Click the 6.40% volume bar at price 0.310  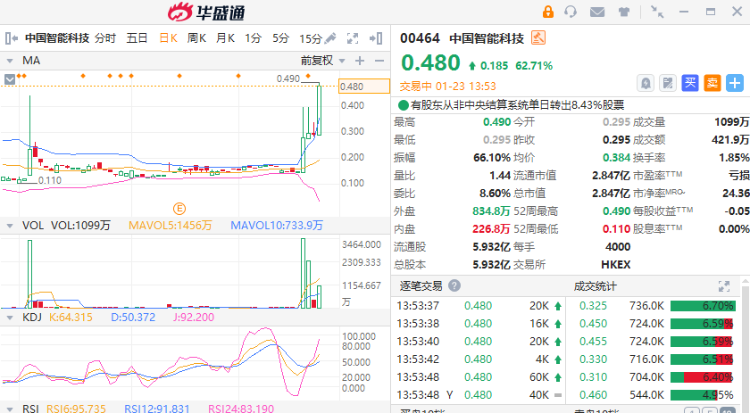point(703,378)
